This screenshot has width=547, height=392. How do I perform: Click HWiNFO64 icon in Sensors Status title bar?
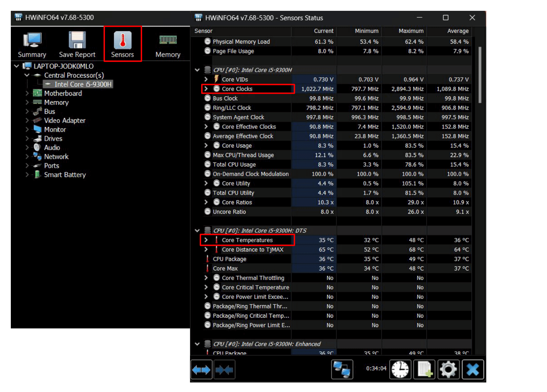coord(198,17)
